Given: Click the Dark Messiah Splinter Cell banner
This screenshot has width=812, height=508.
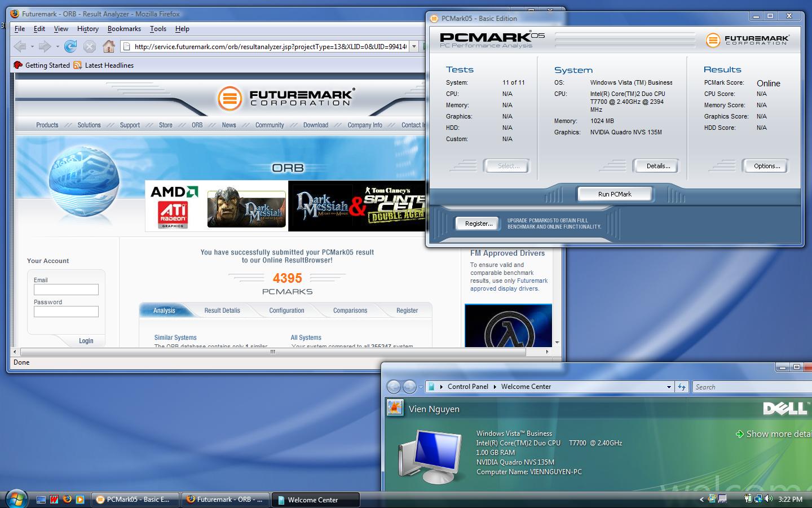Looking at the screenshot, I should (357, 206).
